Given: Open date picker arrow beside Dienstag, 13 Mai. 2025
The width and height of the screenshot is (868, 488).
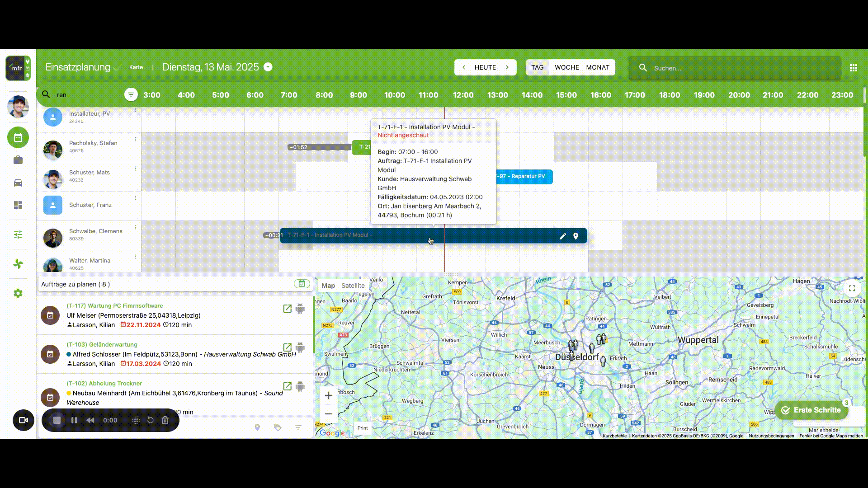Looking at the screenshot, I should (268, 67).
